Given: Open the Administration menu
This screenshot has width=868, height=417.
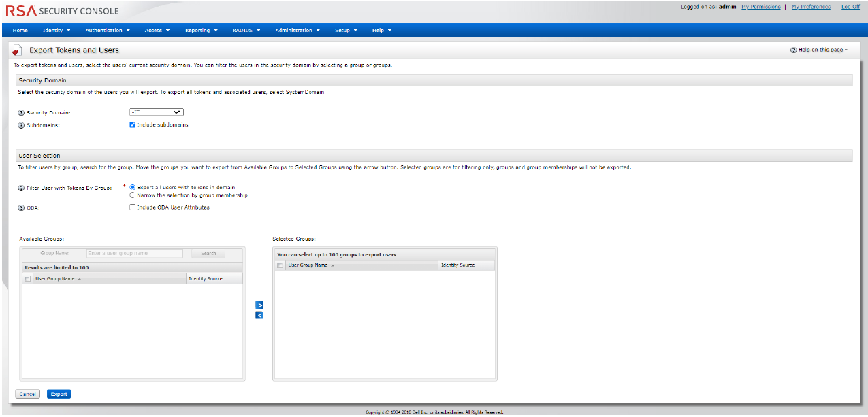Looking at the screenshot, I should tap(297, 30).
